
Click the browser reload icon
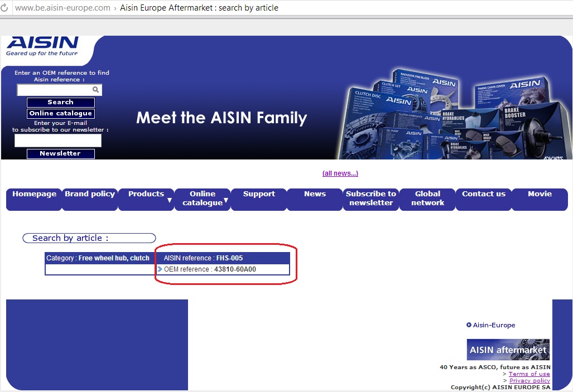[x=4, y=8]
